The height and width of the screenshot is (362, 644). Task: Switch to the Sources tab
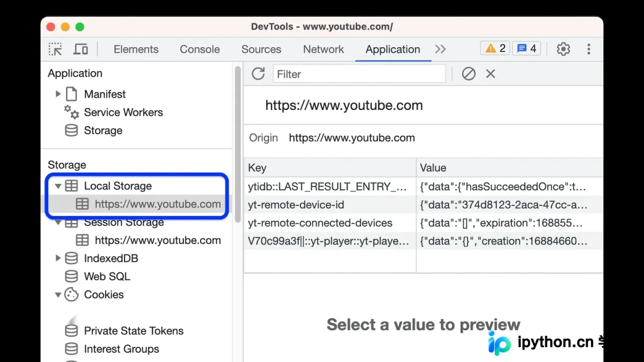[261, 49]
